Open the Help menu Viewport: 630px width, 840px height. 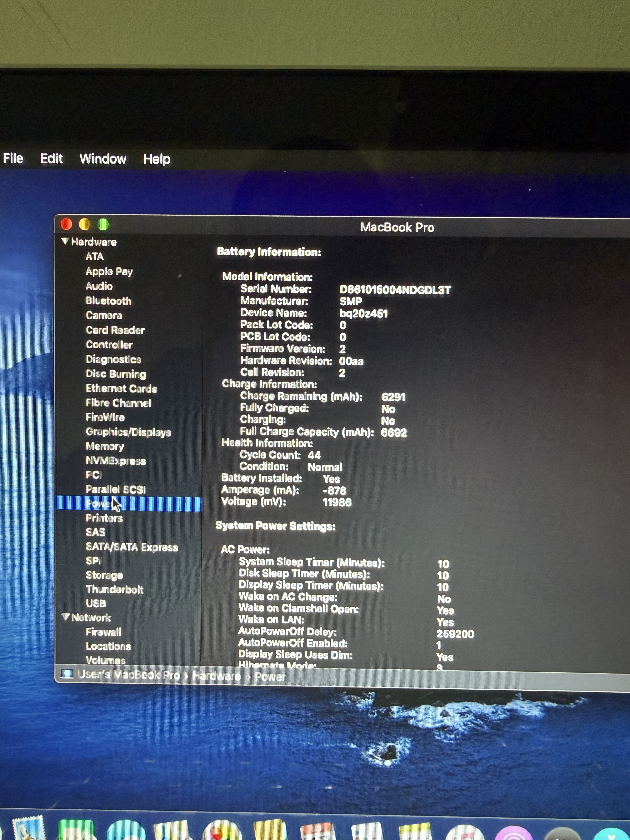click(x=157, y=159)
